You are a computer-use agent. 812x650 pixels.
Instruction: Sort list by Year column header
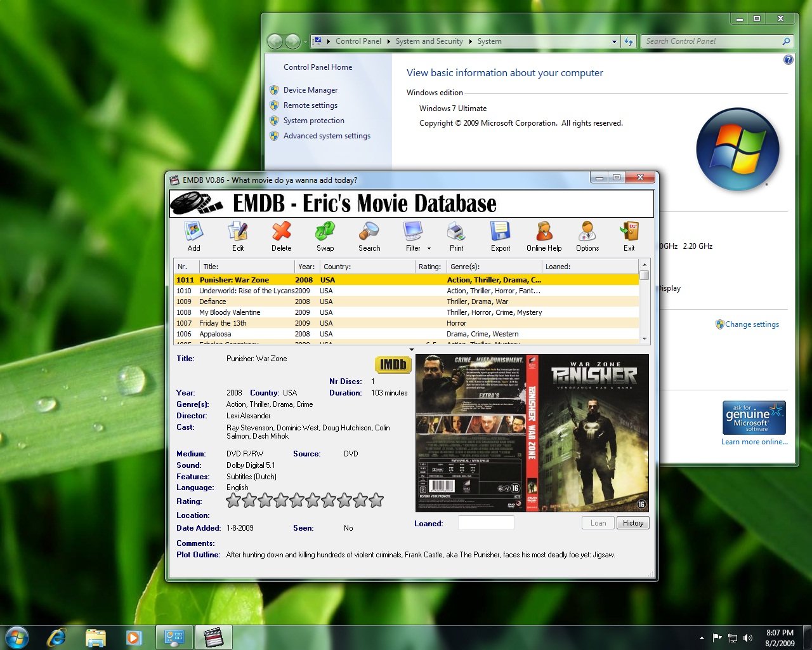(306, 267)
